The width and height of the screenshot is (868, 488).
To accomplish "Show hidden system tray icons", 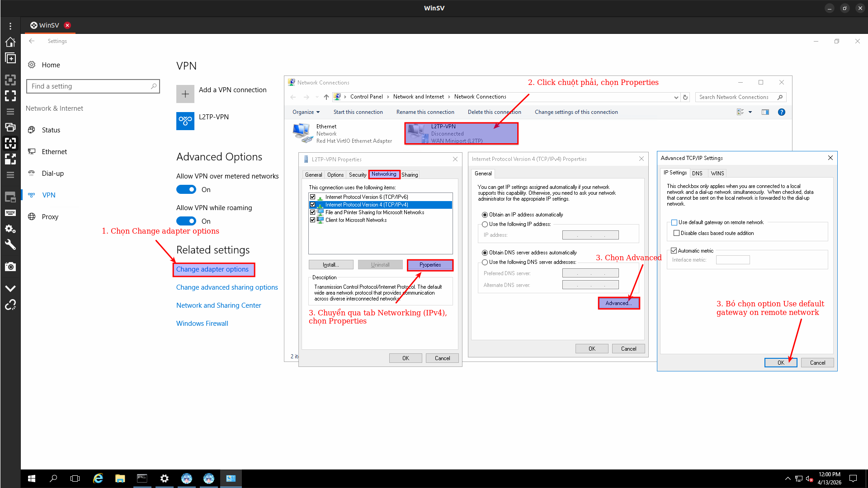I will 788,479.
